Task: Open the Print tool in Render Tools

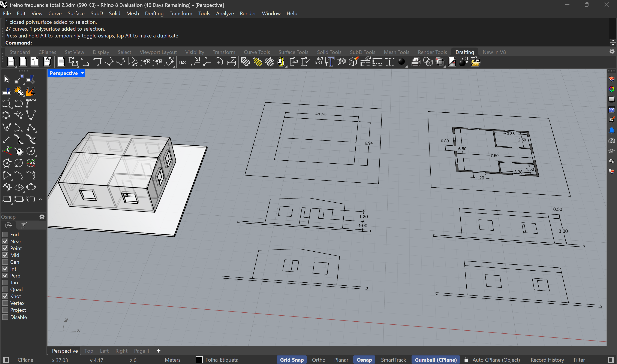Action: 415,62
